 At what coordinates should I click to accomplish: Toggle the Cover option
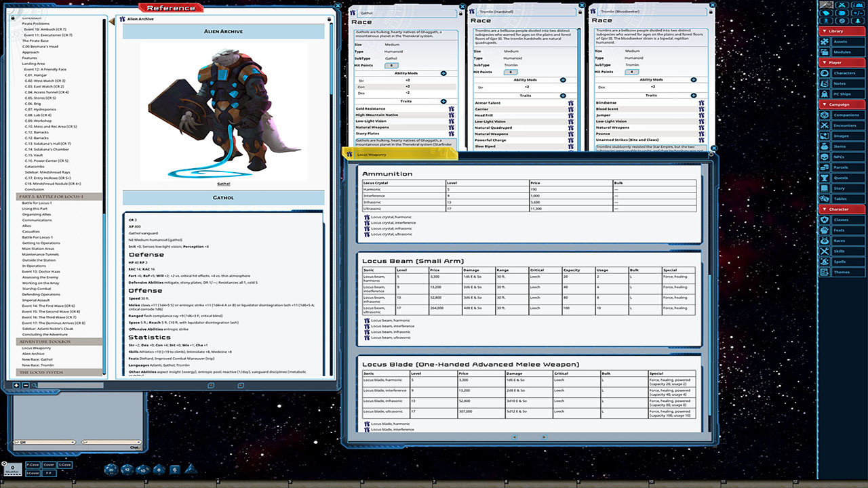tap(49, 465)
